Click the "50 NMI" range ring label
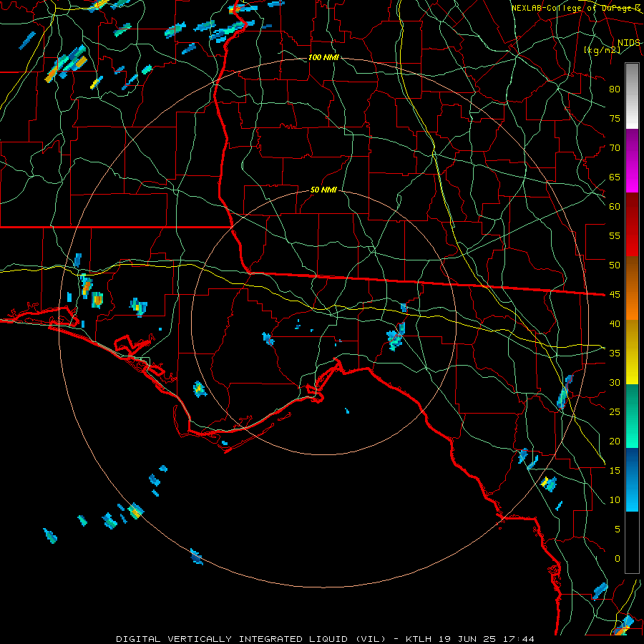 coord(323,190)
